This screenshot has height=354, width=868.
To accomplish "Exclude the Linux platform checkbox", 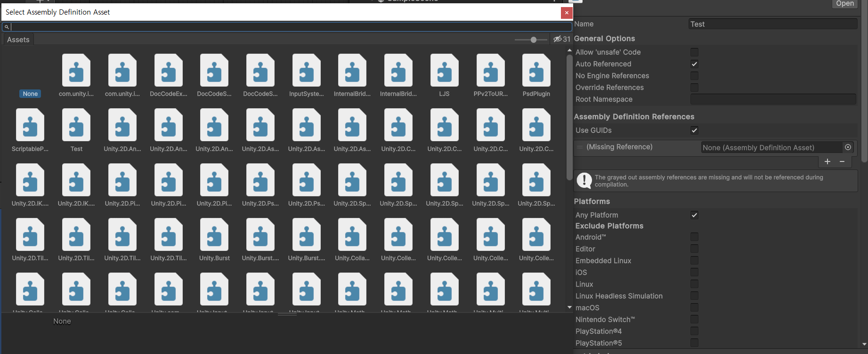I will pos(694,284).
